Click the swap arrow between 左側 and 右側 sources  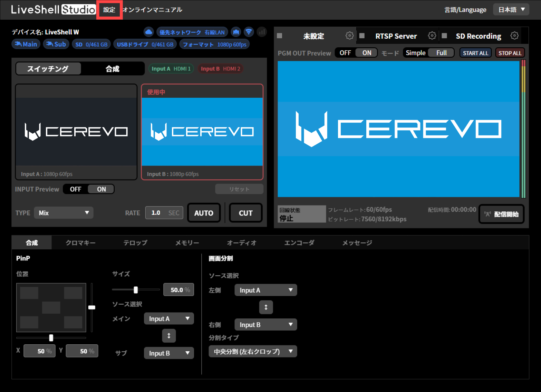click(x=266, y=307)
